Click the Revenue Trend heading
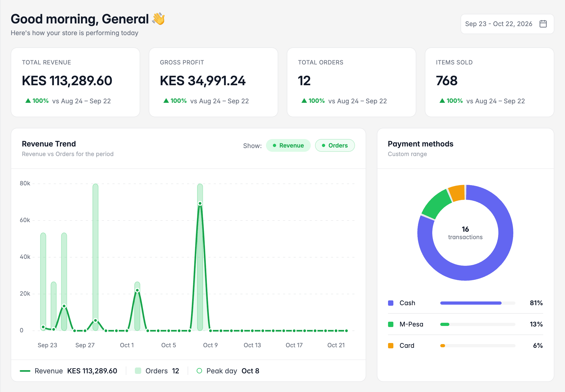 (x=49, y=144)
